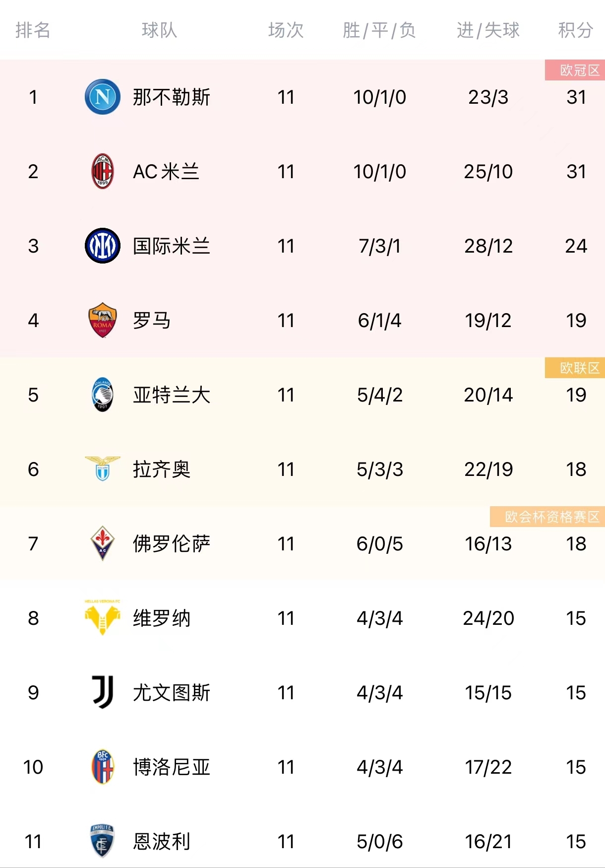Select the Bologna BFC crest
605x868 pixels.
pos(103,767)
